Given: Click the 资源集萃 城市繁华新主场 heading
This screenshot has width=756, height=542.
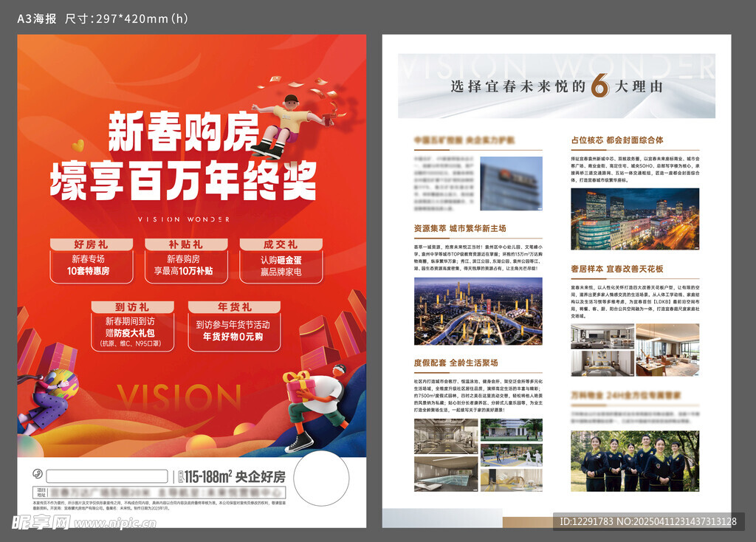Looking at the screenshot, I should coord(460,229).
